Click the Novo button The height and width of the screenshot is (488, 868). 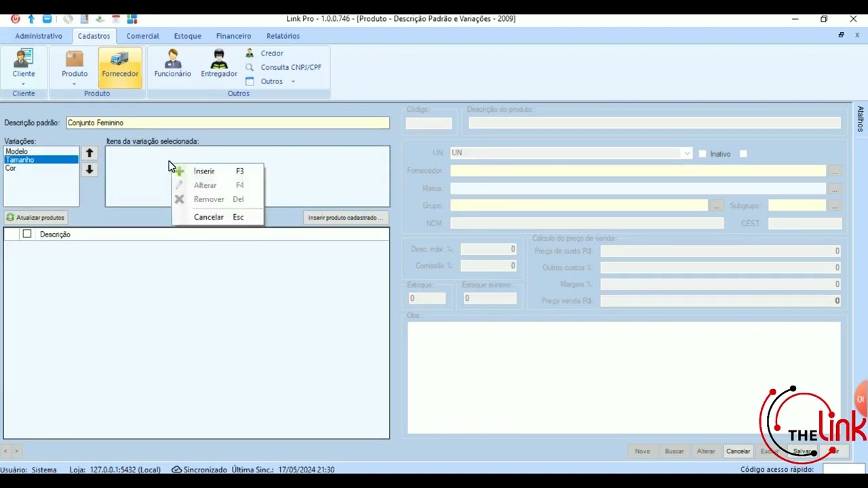click(x=642, y=451)
